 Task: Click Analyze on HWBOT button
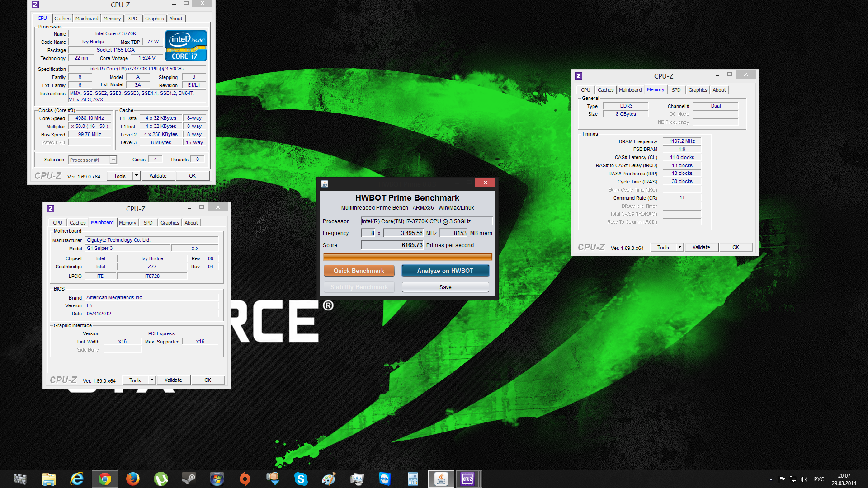(445, 271)
